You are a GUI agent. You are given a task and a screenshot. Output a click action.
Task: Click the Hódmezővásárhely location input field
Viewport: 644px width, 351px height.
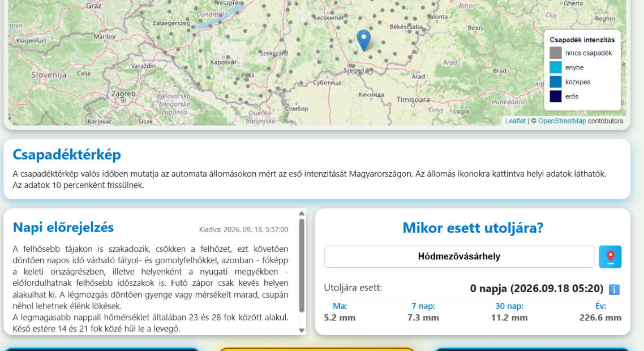click(459, 256)
